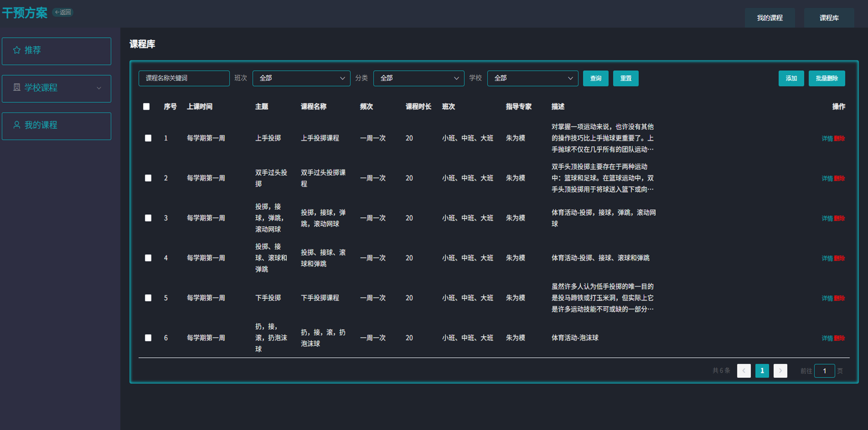Check the row 3 checkbox
Screen dimensions: 868x430
coord(148,218)
